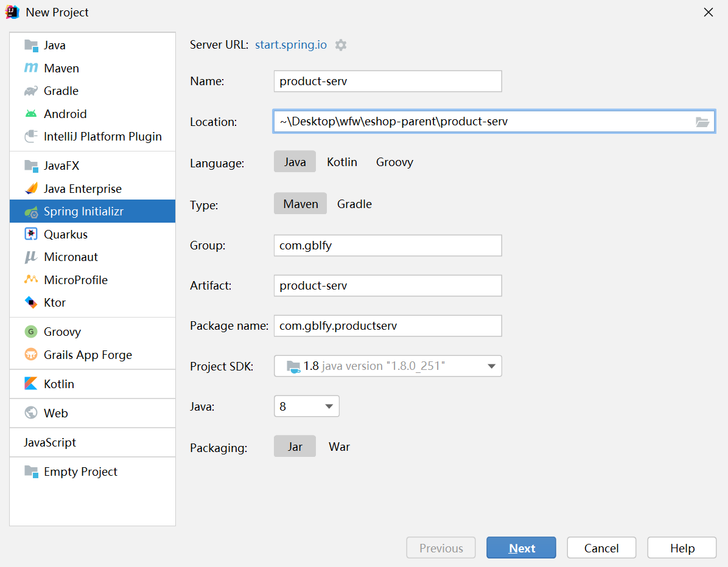Click the Grails App Forge icon
The height and width of the screenshot is (567, 728).
point(31,355)
